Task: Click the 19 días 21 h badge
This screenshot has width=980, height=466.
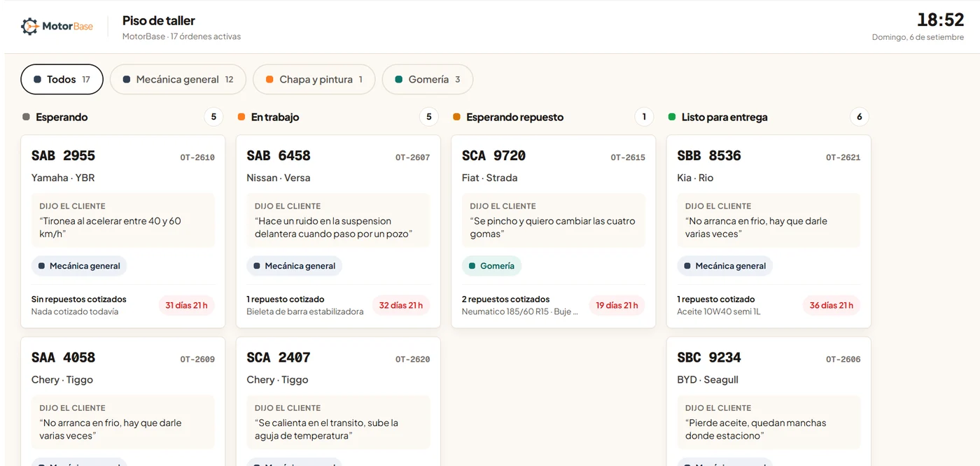Action: coord(617,305)
